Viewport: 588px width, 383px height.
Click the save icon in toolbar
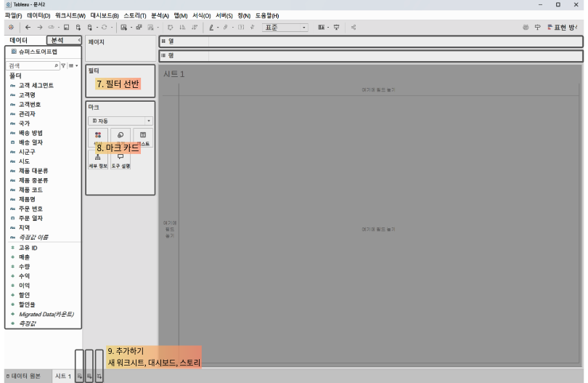tap(67, 27)
